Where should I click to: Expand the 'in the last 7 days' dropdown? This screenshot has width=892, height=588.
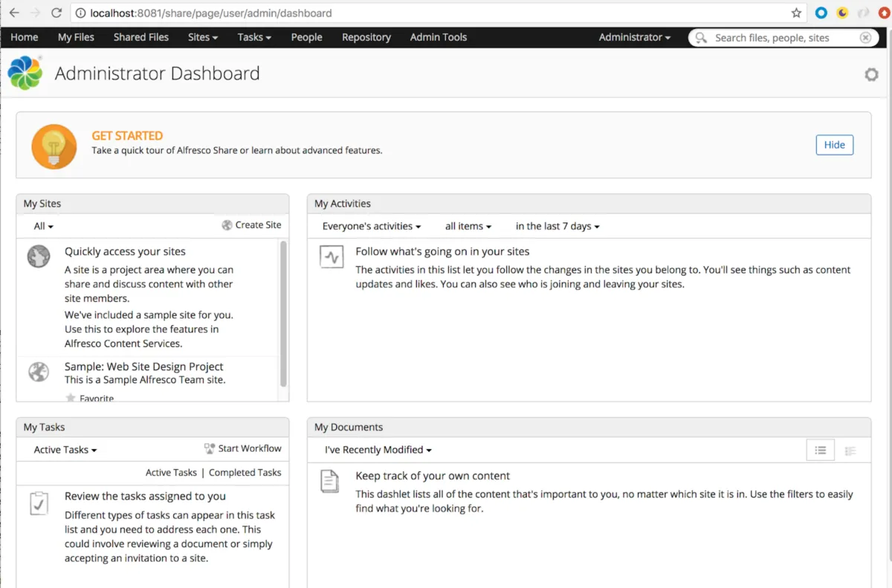tap(557, 226)
